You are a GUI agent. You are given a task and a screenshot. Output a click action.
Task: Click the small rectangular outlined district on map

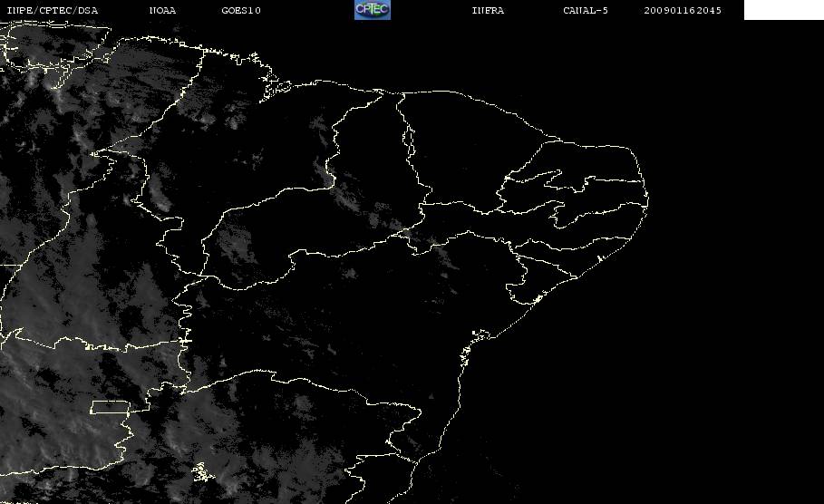(x=110, y=407)
